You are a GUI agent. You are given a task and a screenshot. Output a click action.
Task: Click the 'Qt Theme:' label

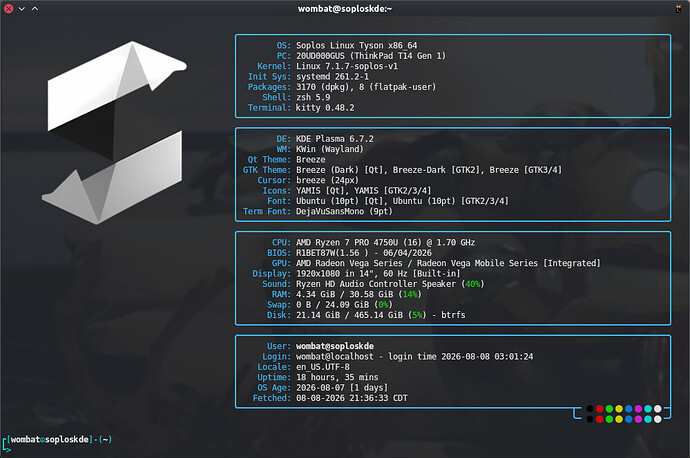click(x=269, y=160)
